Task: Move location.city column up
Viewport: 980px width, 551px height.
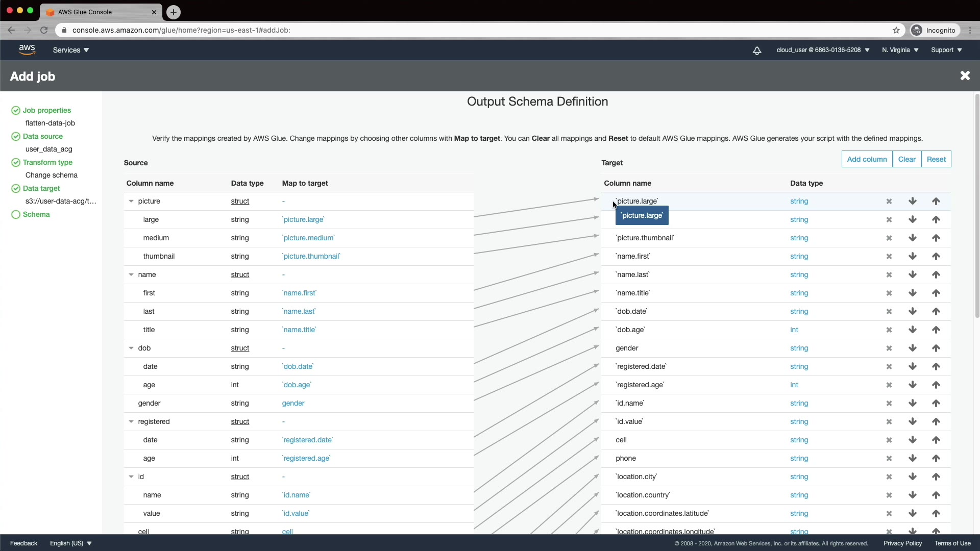Action: (936, 477)
